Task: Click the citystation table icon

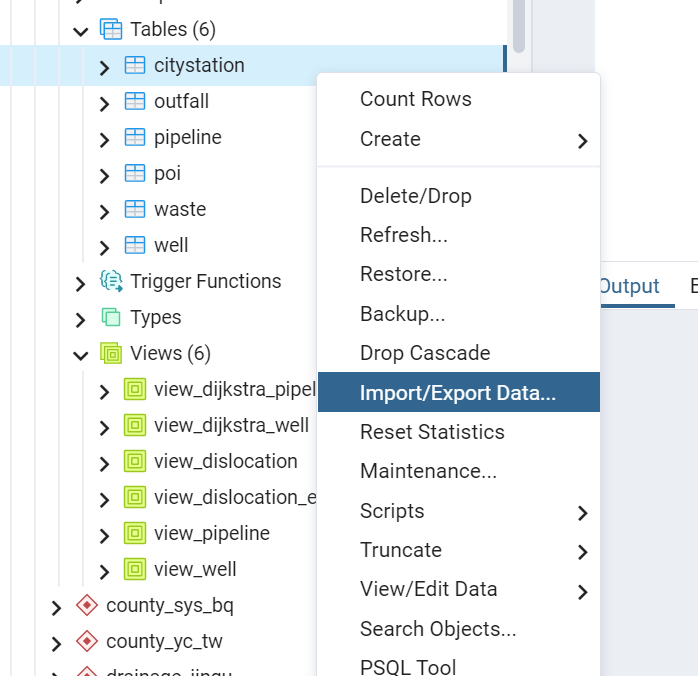Action: point(135,66)
